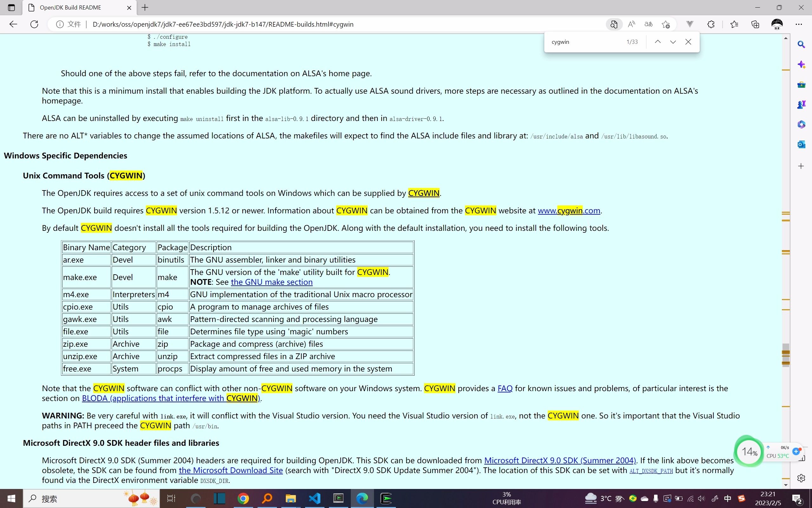Open sidebar Games chess icon

[x=801, y=104]
